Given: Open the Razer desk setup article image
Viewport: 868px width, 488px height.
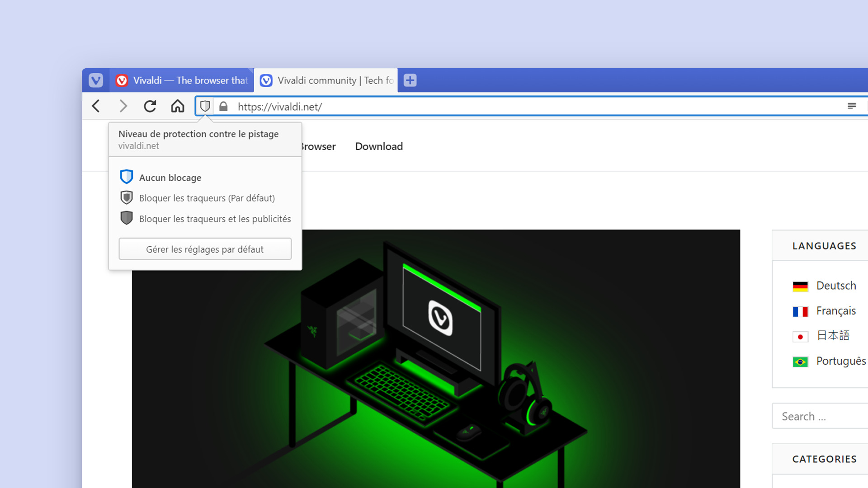Looking at the screenshot, I should click(436, 359).
